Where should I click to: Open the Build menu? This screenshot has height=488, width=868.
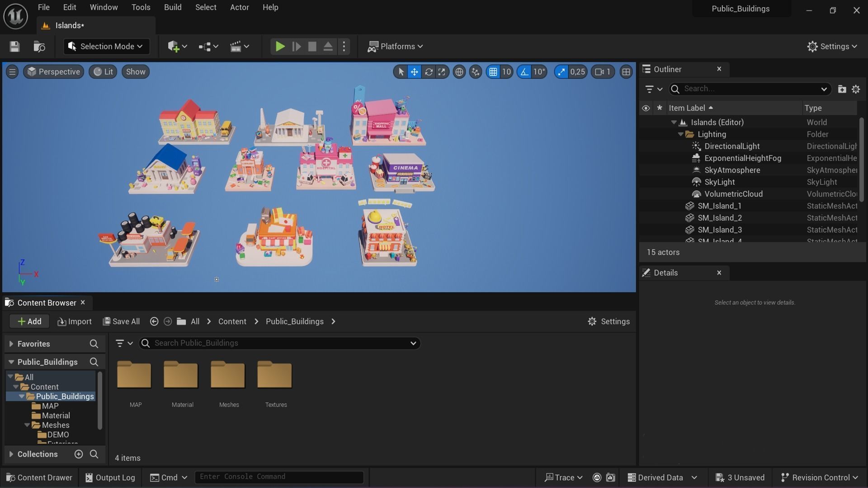[x=173, y=7]
